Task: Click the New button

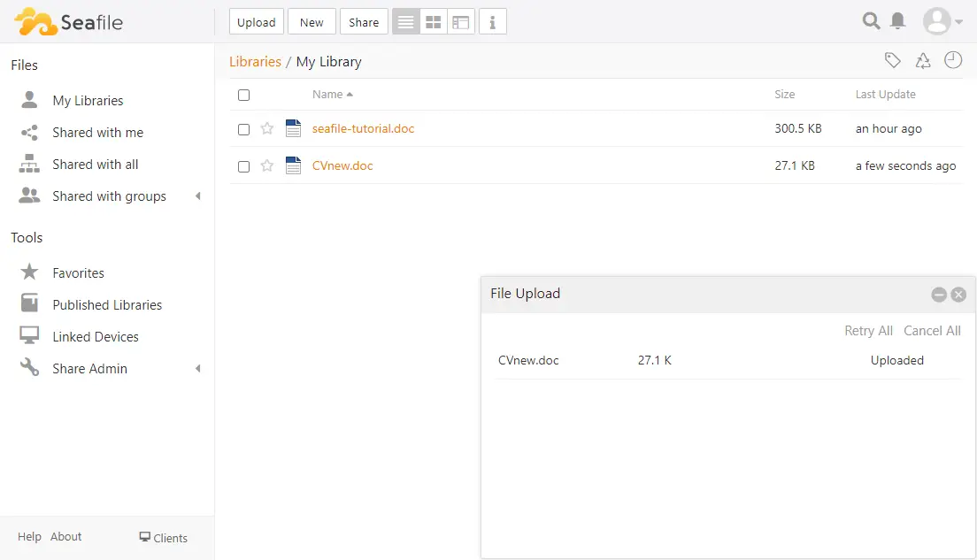Action: coord(312,22)
